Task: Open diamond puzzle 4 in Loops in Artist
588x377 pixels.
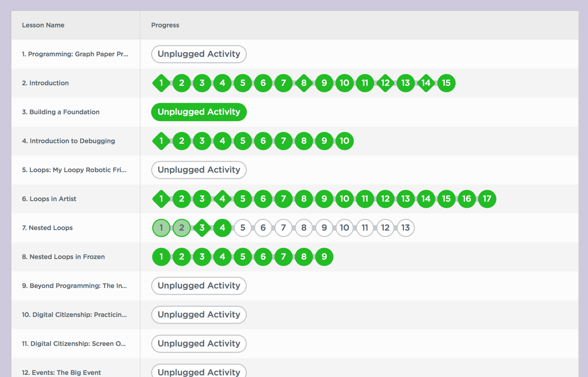Action: tap(222, 199)
